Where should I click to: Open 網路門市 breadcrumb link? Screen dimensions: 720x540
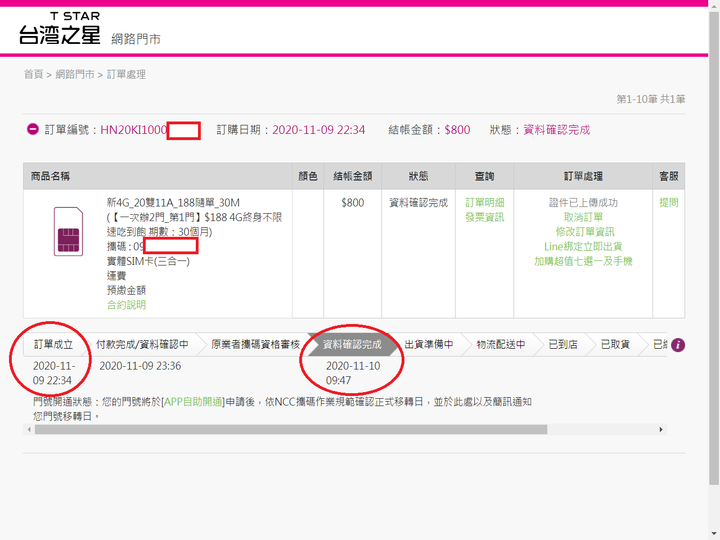pyautogui.click(x=75, y=74)
